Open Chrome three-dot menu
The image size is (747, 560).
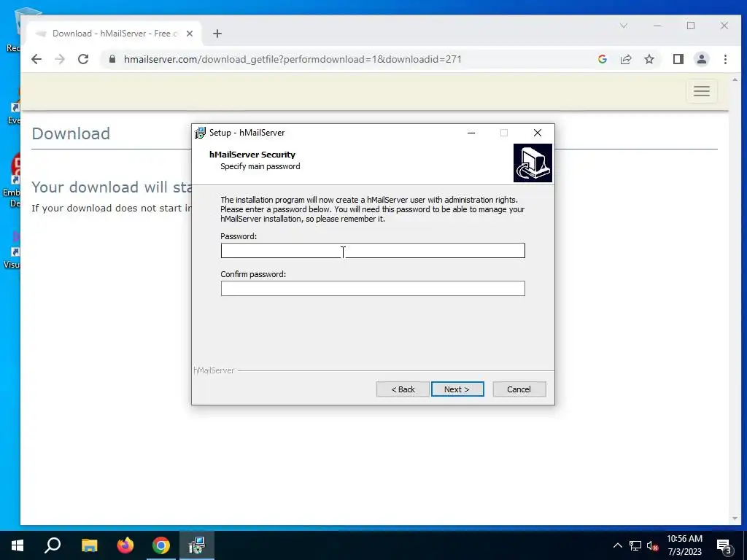[x=725, y=59]
